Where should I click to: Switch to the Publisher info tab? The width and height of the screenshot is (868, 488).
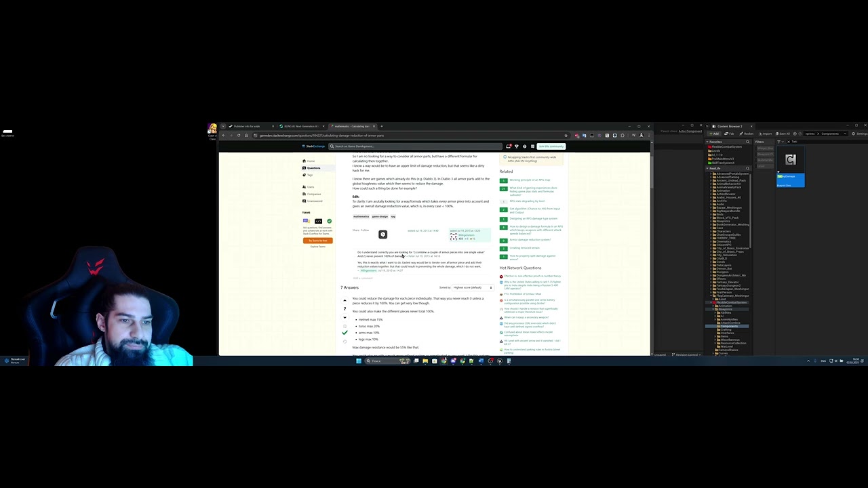(251, 126)
